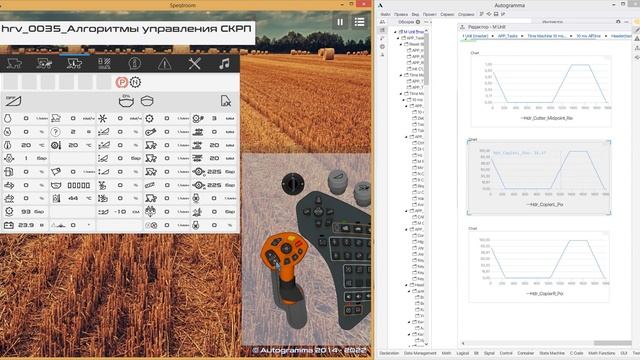
Task: Switch to the Math palette tab
Action: click(446, 353)
